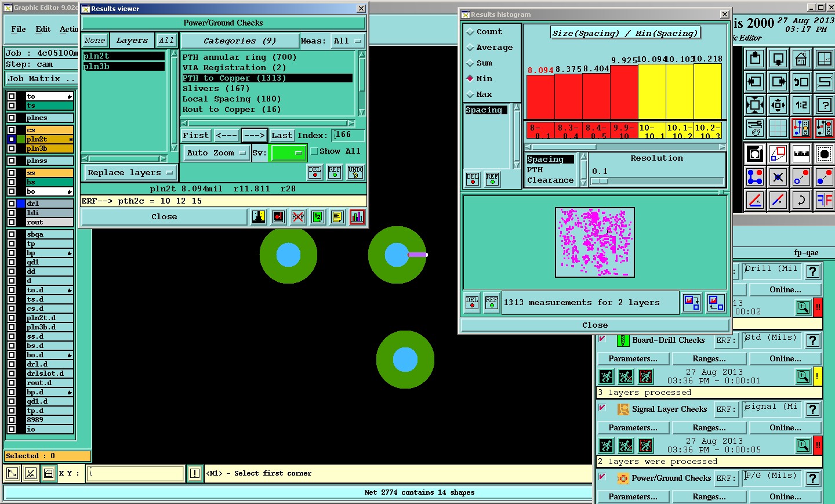Screen dimensions: 835x504
Task: Click the histogram scroll right arrow
Action: click(x=722, y=147)
